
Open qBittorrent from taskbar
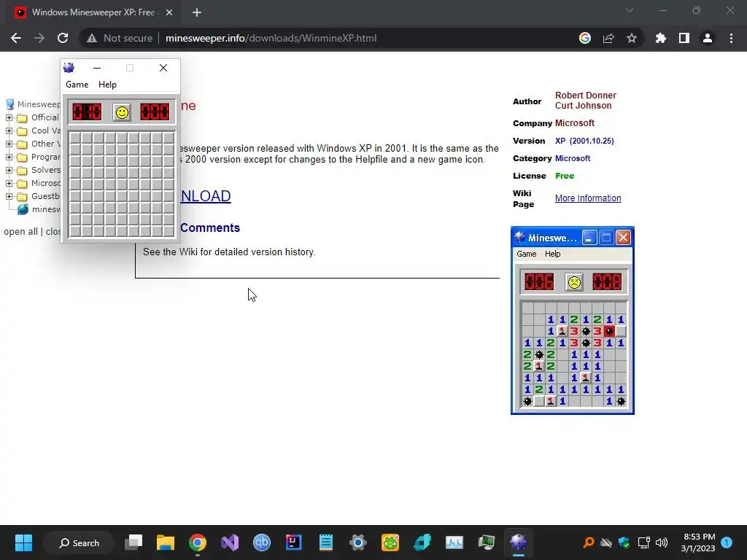coord(262,542)
